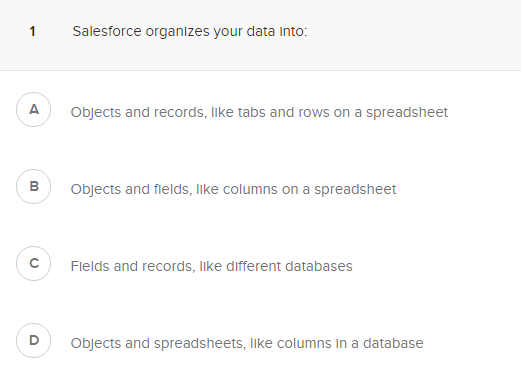Image resolution: width=521 pixels, height=373 pixels.
Task: Click the word 'database' in answer D
Action: [x=393, y=343]
